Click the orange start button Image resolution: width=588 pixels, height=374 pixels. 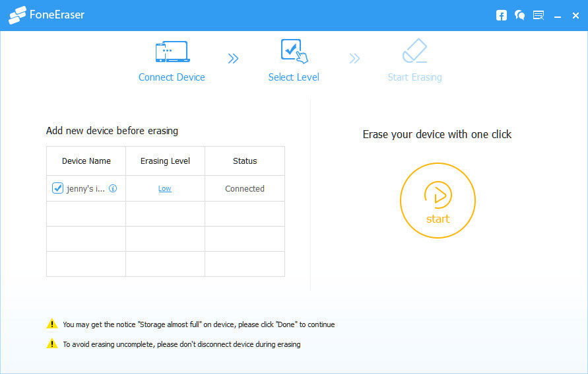point(438,200)
